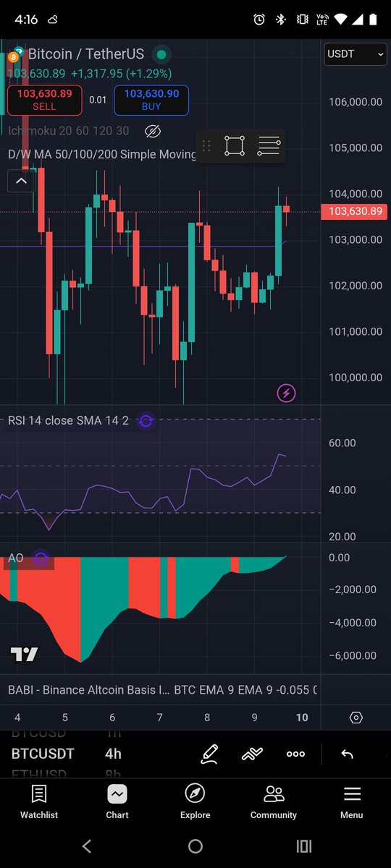Tap the current price label 103,630.89 on axis
Viewport: 391px width, 868px height.
point(356,211)
